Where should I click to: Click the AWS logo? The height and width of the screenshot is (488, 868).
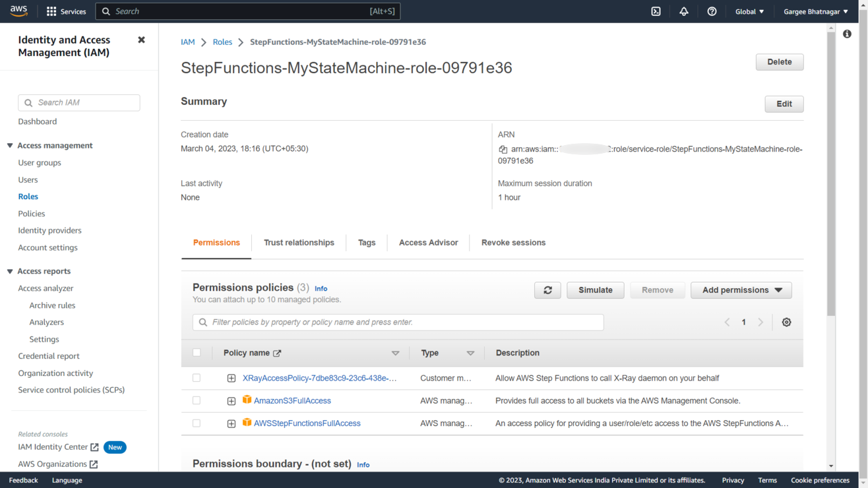coord(18,11)
